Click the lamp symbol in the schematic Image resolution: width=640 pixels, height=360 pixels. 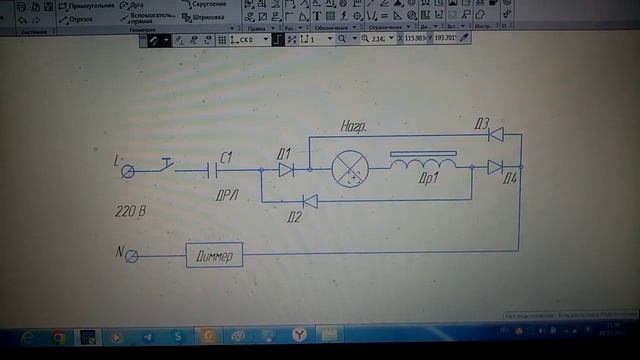click(x=350, y=169)
